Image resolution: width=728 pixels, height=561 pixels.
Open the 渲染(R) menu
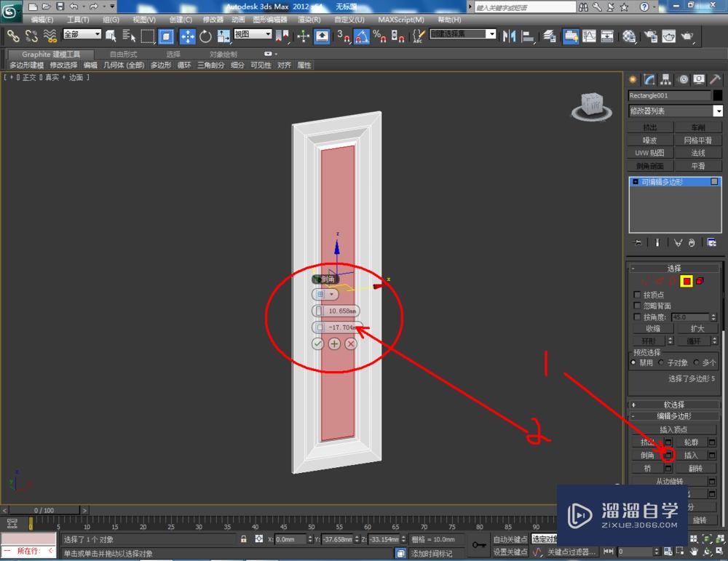tap(309, 20)
